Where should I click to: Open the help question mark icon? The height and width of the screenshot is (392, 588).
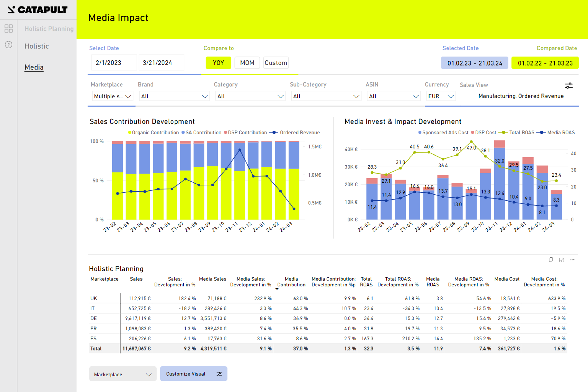[x=9, y=45]
